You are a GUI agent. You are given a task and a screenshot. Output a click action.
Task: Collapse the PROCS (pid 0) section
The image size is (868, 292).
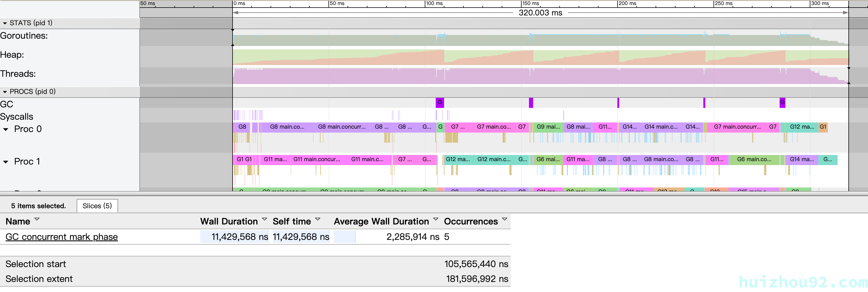coord(5,92)
